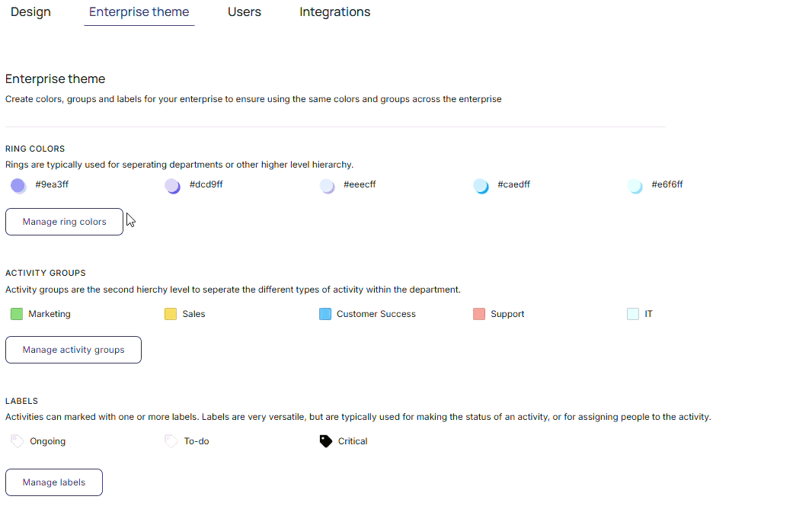812x506 pixels.
Task: Click the Ongoing label name
Action: pos(48,441)
